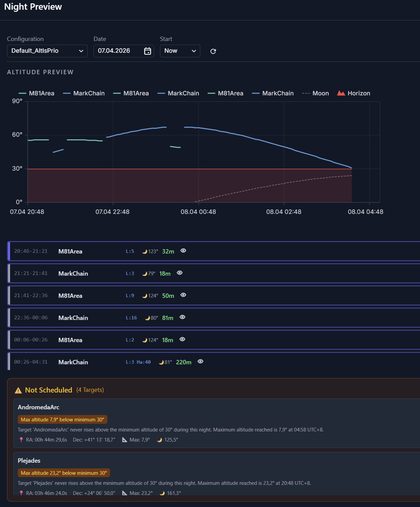Screen dimensions: 420x507
Task: Click the moon icon next to 125,5° for AndromedaArc
Action: (x=160, y=440)
